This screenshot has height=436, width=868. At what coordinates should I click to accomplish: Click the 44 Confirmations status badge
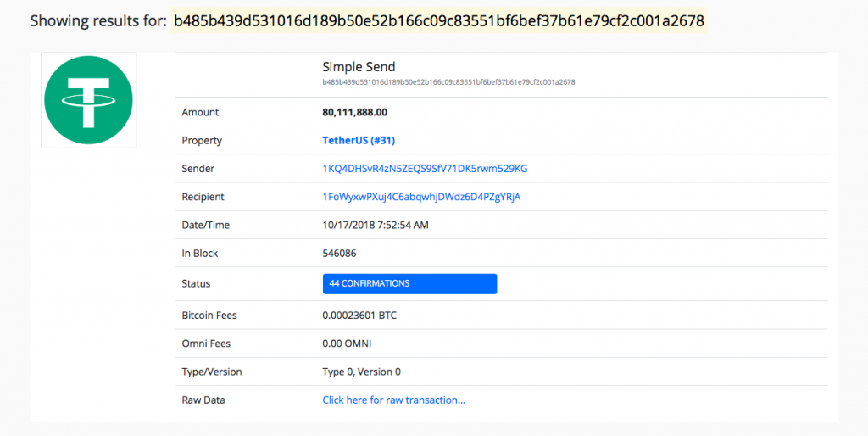[x=409, y=283]
